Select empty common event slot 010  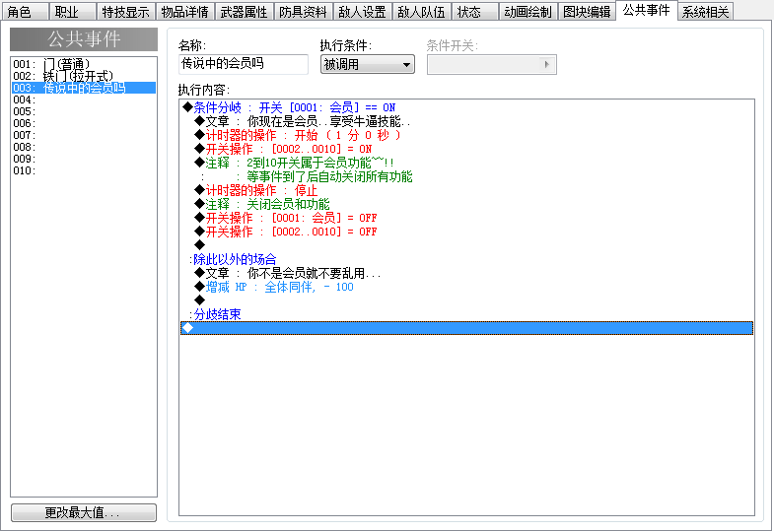(x=84, y=170)
